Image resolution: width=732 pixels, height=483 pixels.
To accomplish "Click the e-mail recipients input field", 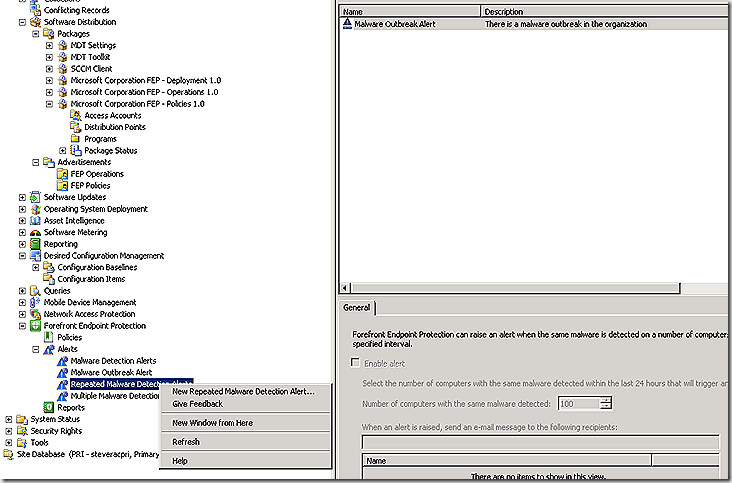I will [x=541, y=441].
